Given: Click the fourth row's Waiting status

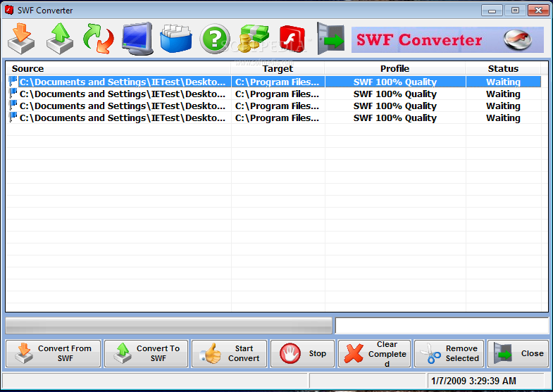Looking at the screenshot, I should (503, 118).
